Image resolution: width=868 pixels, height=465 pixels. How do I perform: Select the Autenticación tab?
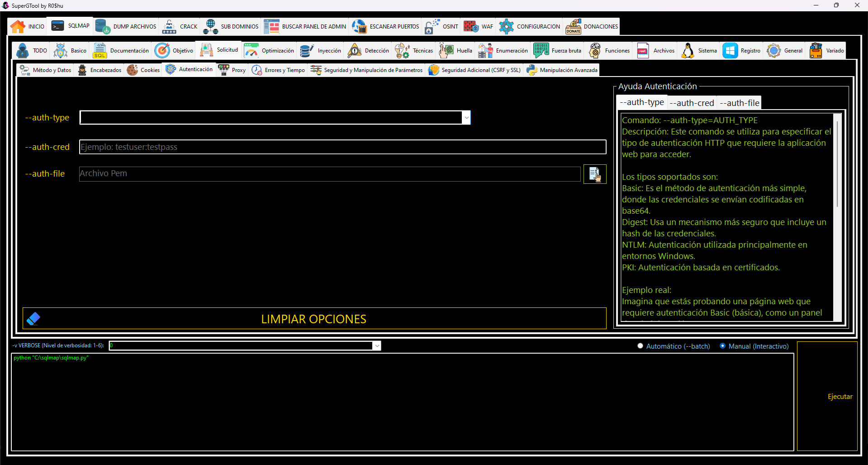189,69
